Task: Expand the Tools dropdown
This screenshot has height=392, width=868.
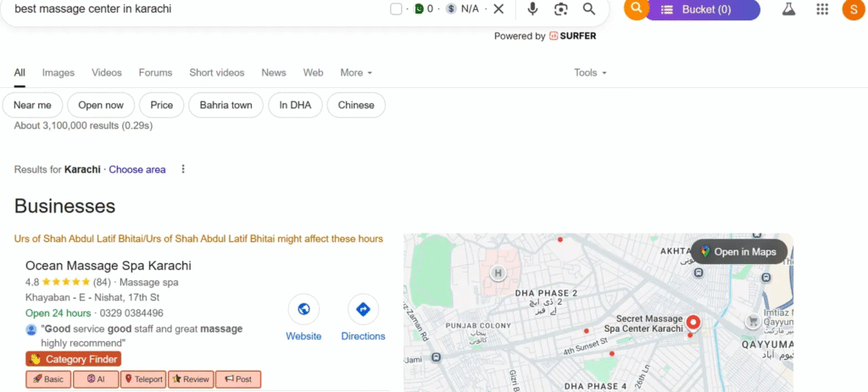Action: coord(590,73)
